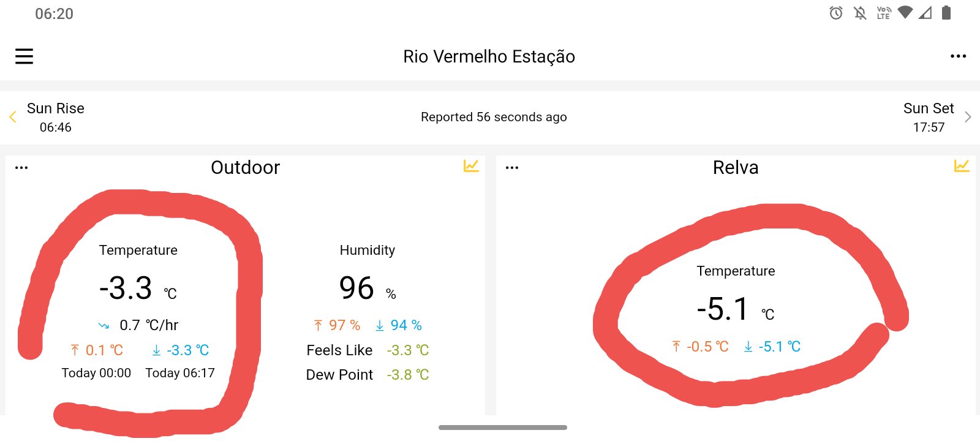This screenshot has height=441, width=980.
Task: Open Relva panel three-dot options
Action: (512, 168)
